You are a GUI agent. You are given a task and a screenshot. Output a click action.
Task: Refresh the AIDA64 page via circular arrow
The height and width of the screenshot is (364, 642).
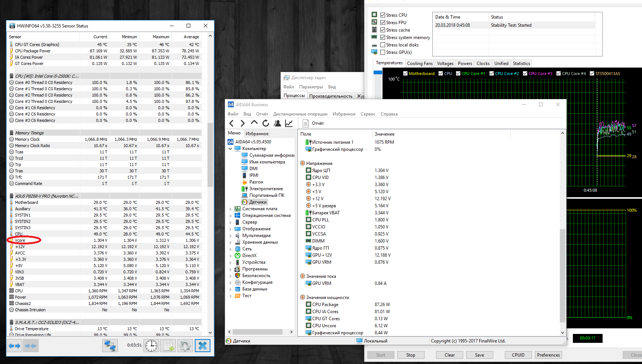click(266, 123)
